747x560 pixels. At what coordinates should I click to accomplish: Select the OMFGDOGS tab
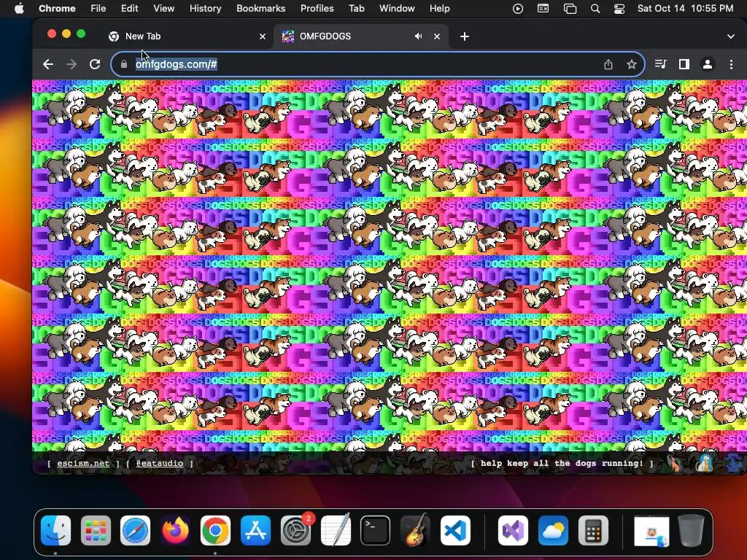pyautogui.click(x=361, y=36)
